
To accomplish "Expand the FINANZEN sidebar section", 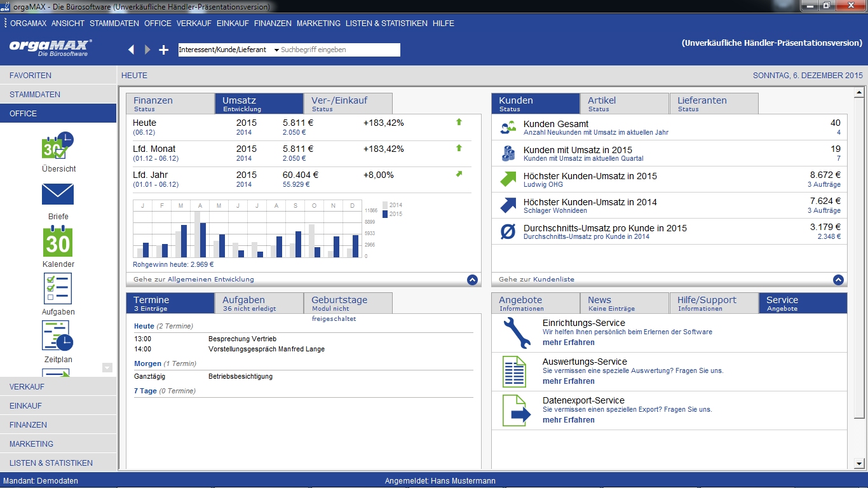I will point(58,424).
